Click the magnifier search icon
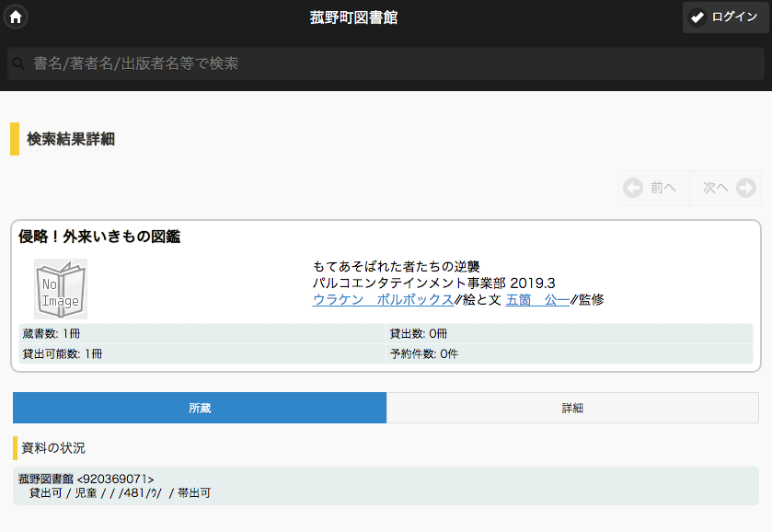Image resolution: width=772 pixels, height=532 pixels. pos(18,64)
